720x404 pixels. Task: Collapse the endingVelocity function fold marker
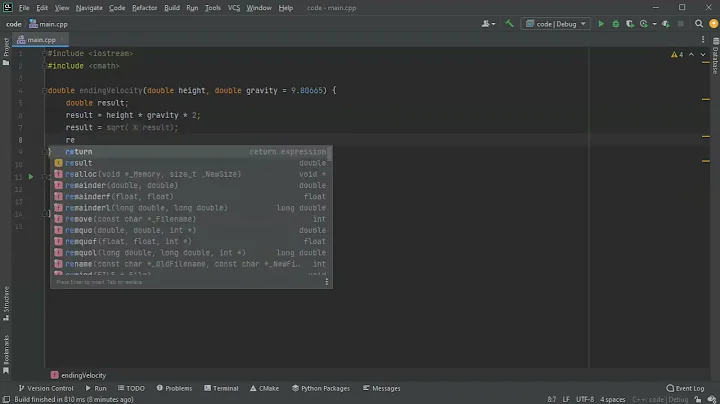(45, 90)
